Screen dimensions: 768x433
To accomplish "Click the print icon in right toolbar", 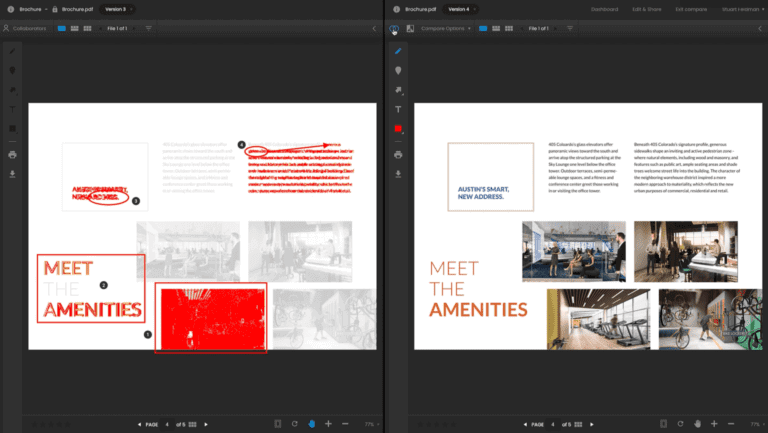I will (x=398, y=155).
